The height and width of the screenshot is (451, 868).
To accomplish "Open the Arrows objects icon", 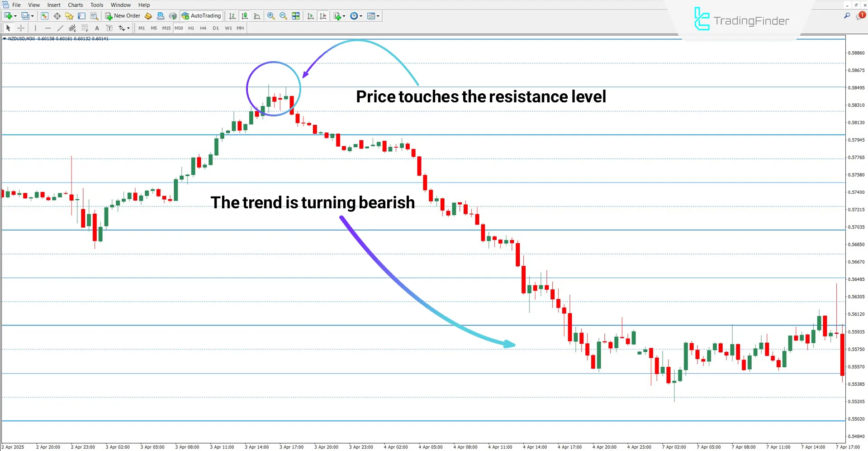I will coord(122,28).
